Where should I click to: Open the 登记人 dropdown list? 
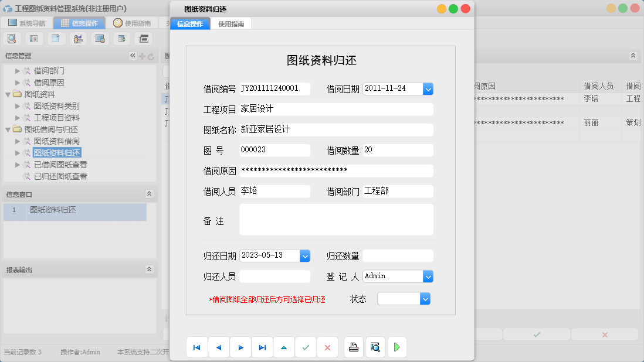coord(428,276)
